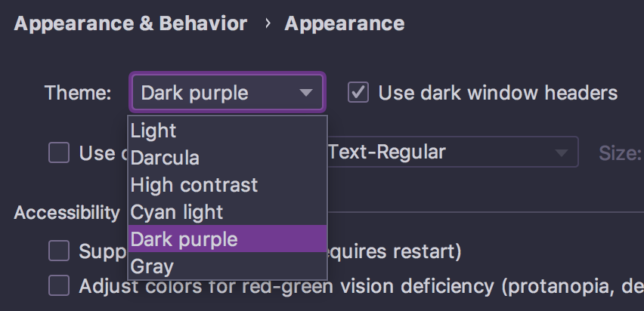Enable the screen readers support checkbox
The image size is (644, 311).
(x=59, y=250)
